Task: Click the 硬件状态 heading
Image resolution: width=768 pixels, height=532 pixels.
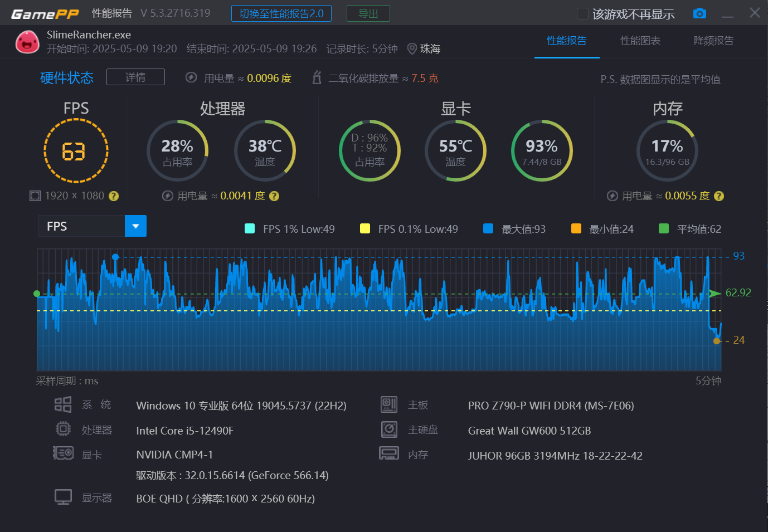Action: tap(67, 77)
